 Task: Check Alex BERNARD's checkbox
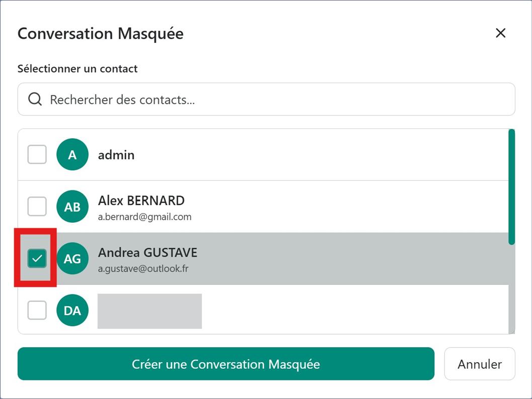[36, 206]
